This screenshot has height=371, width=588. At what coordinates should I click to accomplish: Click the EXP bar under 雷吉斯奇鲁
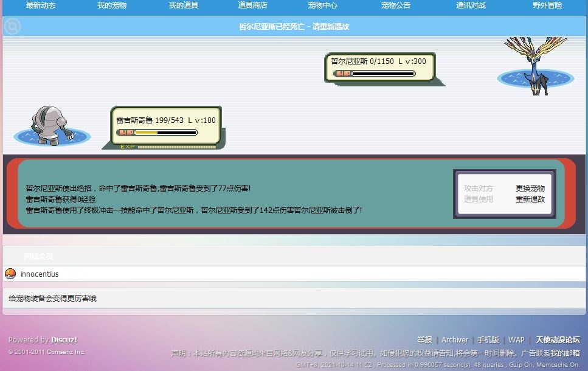pos(176,147)
